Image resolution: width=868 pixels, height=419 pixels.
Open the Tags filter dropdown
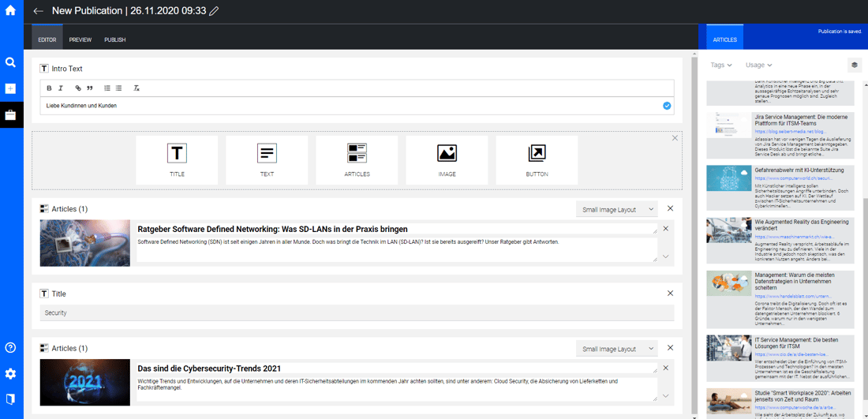click(721, 65)
